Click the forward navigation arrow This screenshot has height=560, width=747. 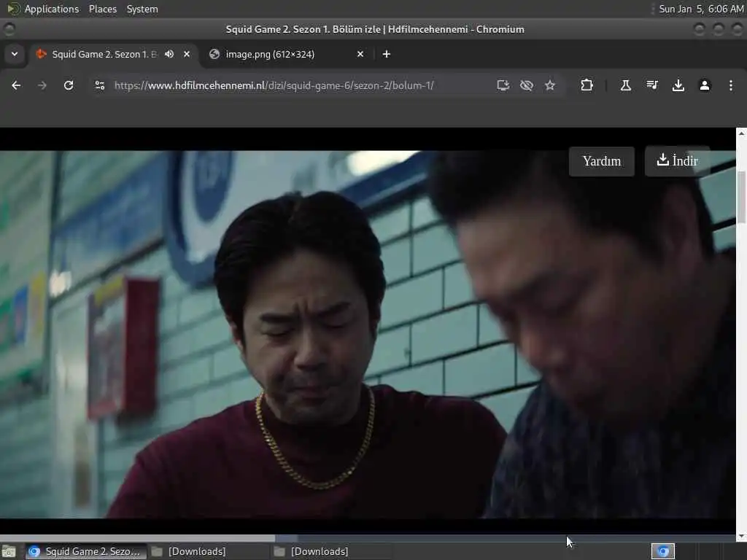coord(42,85)
